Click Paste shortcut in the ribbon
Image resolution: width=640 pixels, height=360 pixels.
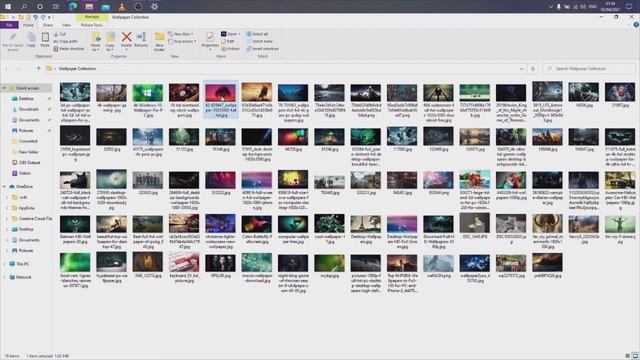(69, 49)
